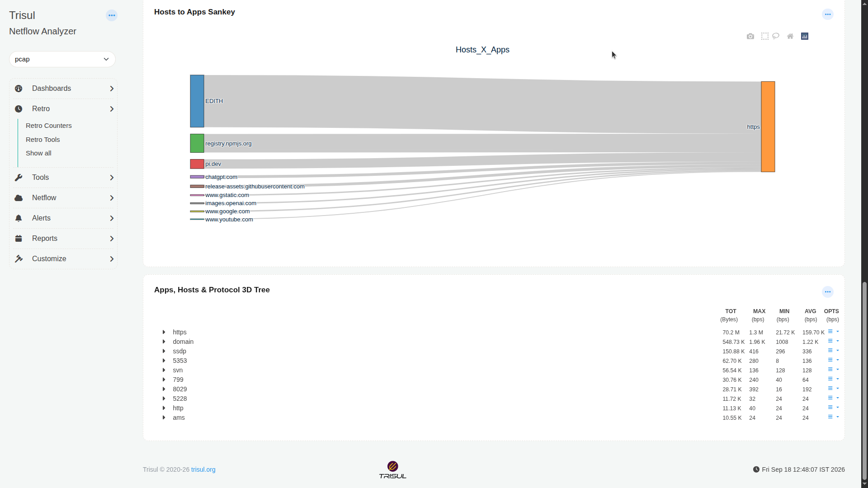This screenshot has height=488, width=868.
Task: Click the Netflow cloud icon
Action: [19, 198]
